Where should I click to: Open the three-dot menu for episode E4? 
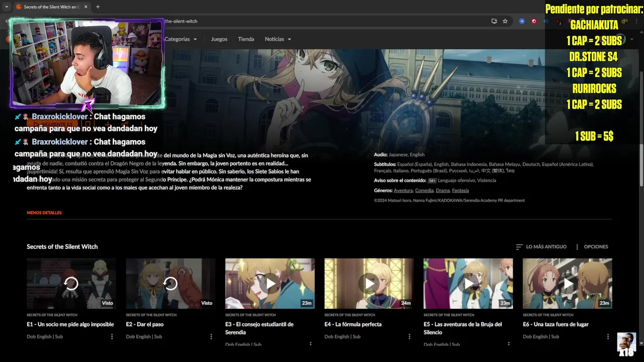coord(410,336)
